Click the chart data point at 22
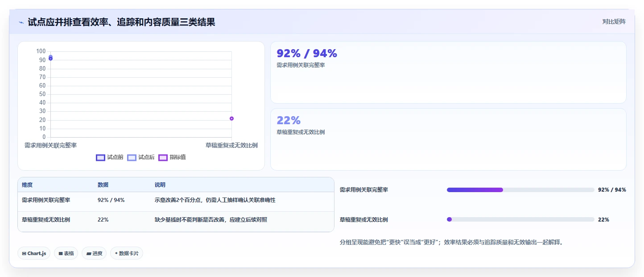The width and height of the screenshot is (644, 277). click(x=231, y=118)
